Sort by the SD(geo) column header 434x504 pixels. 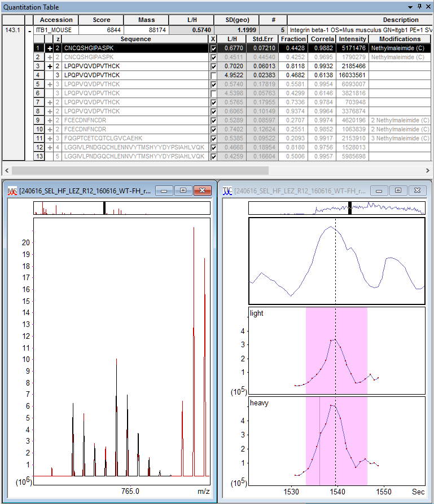[x=237, y=20]
